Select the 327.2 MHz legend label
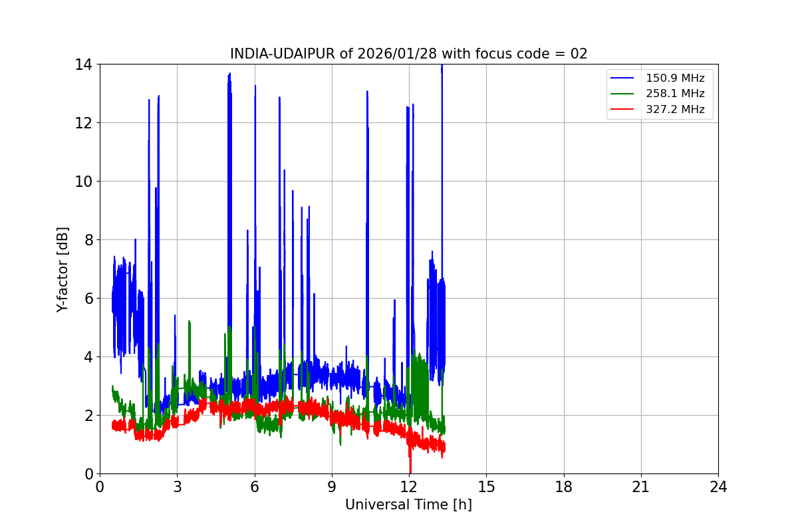The height and width of the screenshot is (532, 798). point(675,110)
